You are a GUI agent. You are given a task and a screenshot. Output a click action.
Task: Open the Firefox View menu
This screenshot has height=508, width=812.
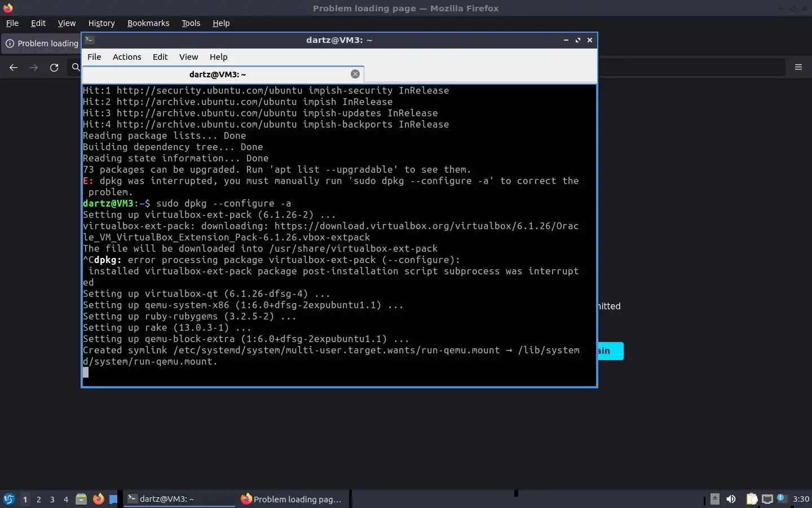[x=67, y=23]
